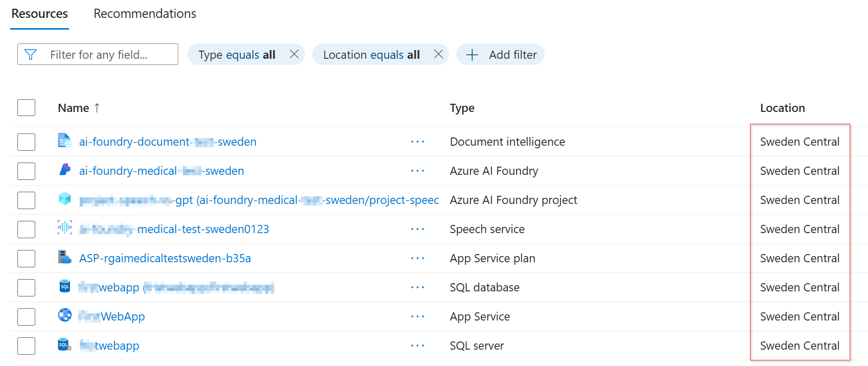Click the Speech service waveform icon
The width and height of the screenshot is (868, 366).
64,227
